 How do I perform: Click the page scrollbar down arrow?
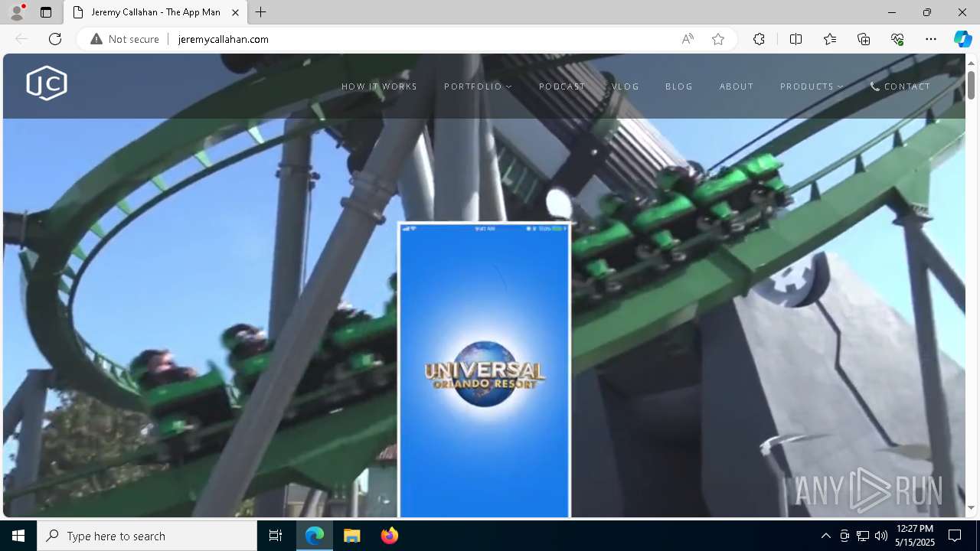972,507
